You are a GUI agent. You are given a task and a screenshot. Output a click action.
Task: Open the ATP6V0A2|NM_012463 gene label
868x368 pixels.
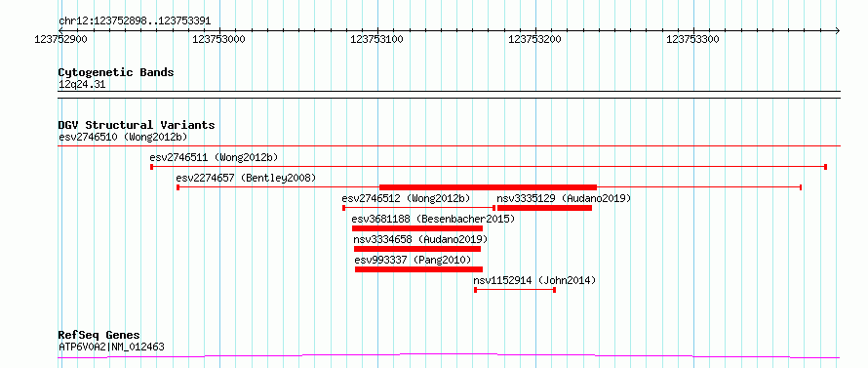pos(111,348)
